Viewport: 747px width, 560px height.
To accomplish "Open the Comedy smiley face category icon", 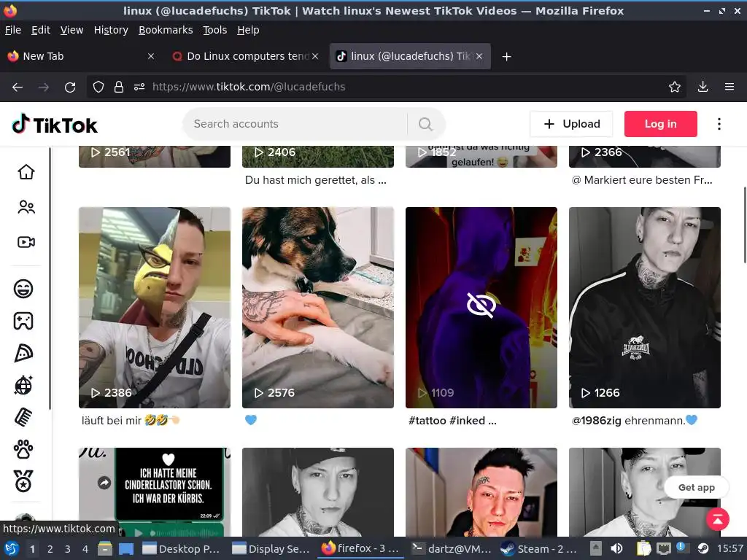I will pyautogui.click(x=23, y=289).
